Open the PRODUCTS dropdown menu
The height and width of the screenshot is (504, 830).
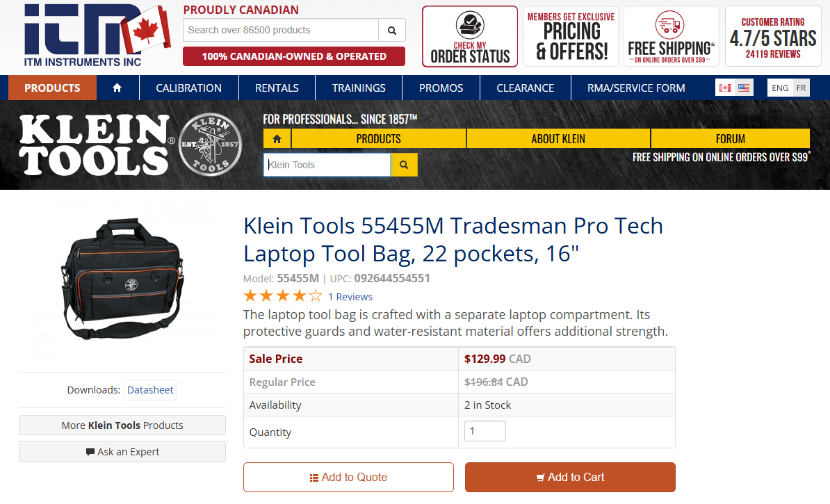coord(51,88)
